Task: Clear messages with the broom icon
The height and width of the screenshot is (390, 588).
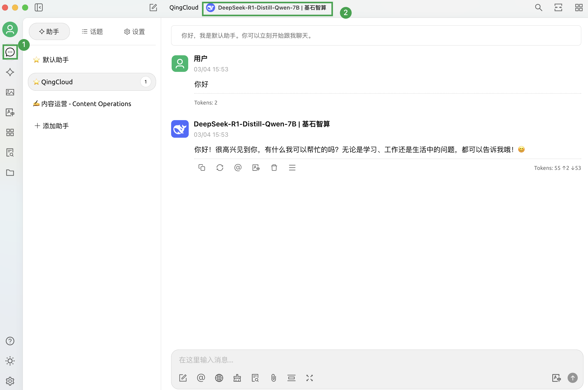Action: [x=237, y=378]
